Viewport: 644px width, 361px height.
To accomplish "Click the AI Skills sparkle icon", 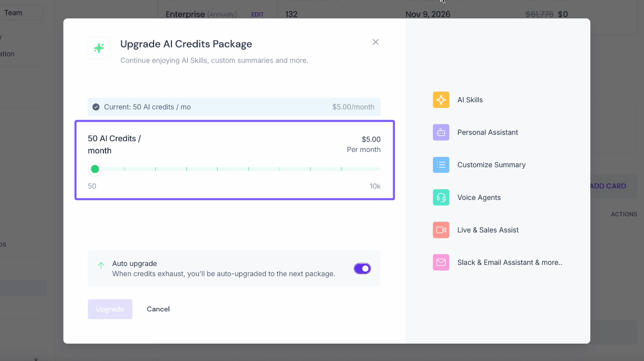I will click(x=441, y=100).
